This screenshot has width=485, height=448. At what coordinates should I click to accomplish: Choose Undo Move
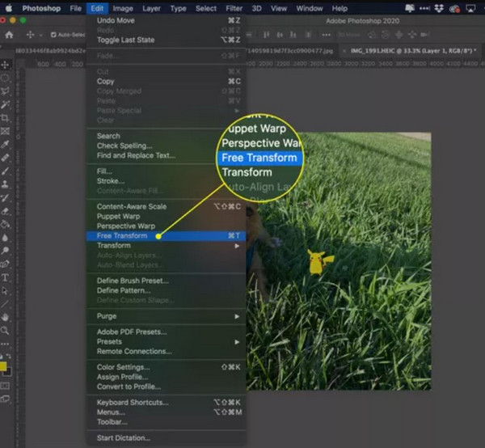(x=167, y=20)
